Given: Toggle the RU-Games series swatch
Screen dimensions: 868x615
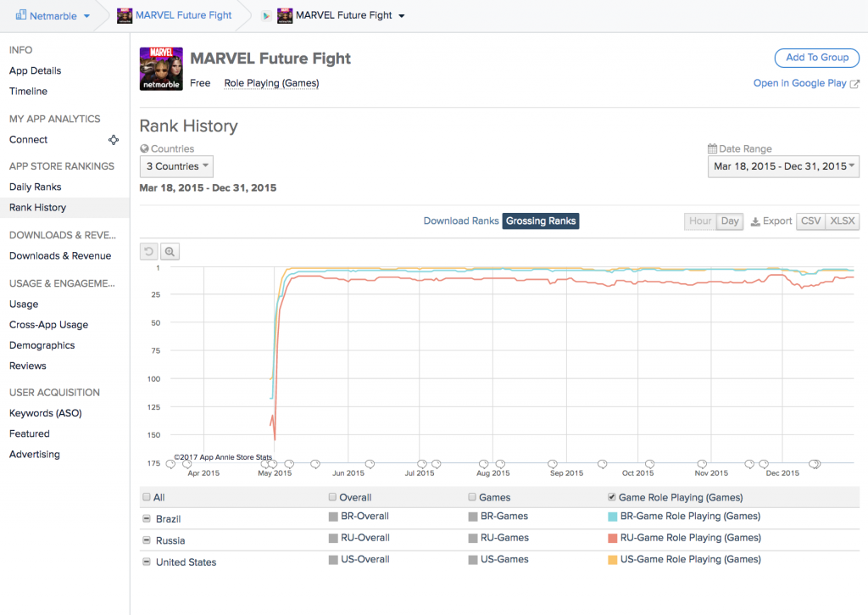Looking at the screenshot, I should tap(473, 539).
